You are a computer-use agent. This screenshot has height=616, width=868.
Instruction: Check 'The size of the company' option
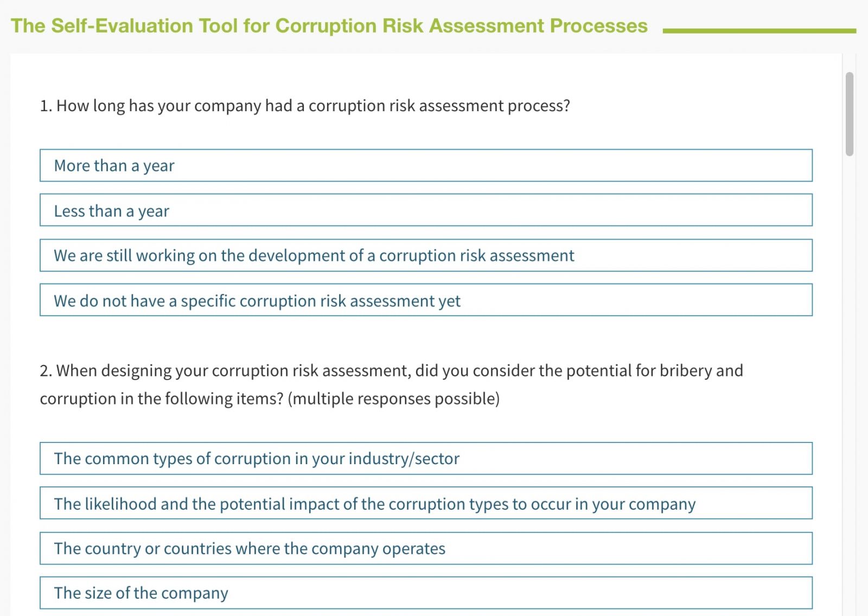[x=426, y=593]
